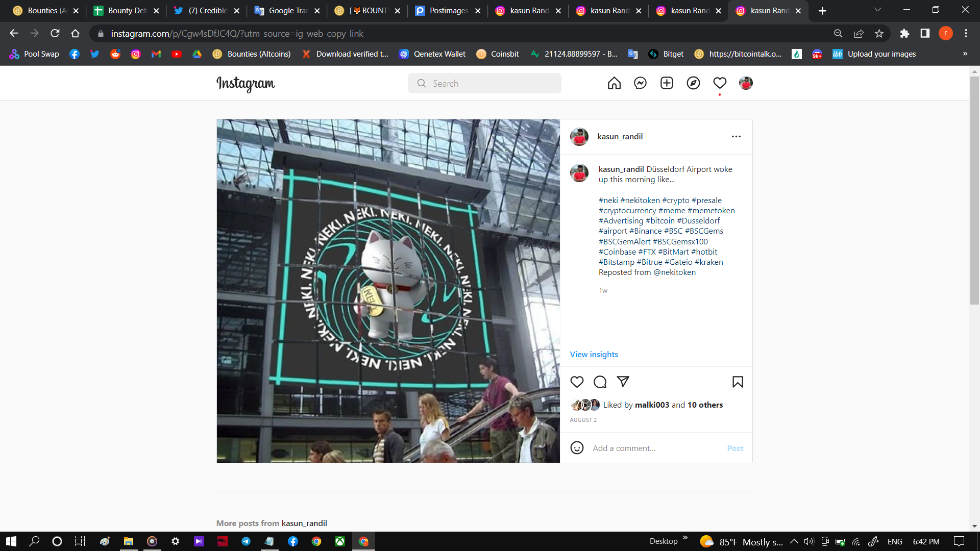The image size is (980, 551).
Task: Bookmark this page with star icon
Action: 879,33
